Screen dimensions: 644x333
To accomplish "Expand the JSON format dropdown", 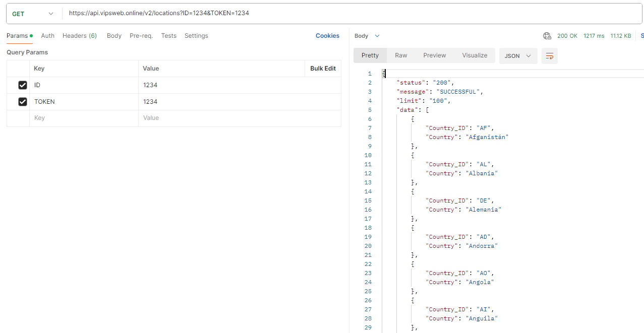I will (518, 56).
